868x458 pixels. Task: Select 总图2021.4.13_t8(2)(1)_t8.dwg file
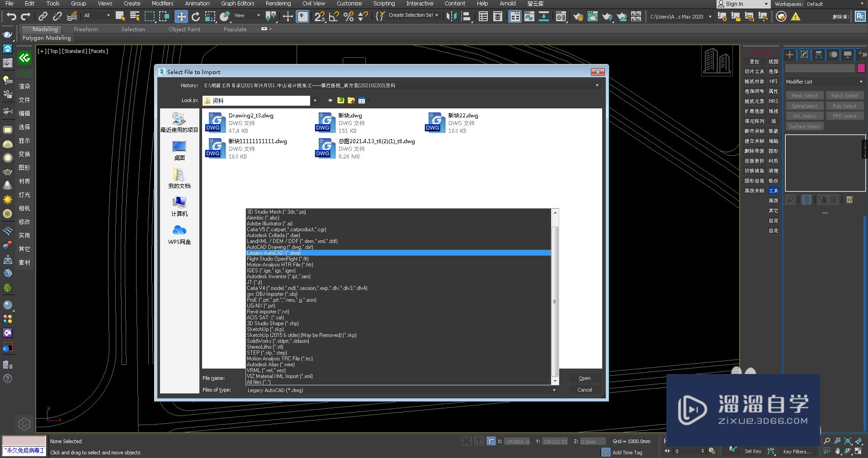tap(365, 149)
